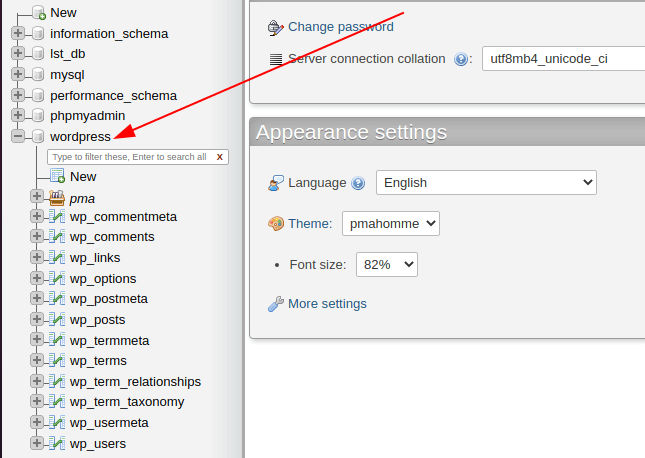This screenshot has width=645, height=458.
Task: Click New to create a table
Action: 83,177
